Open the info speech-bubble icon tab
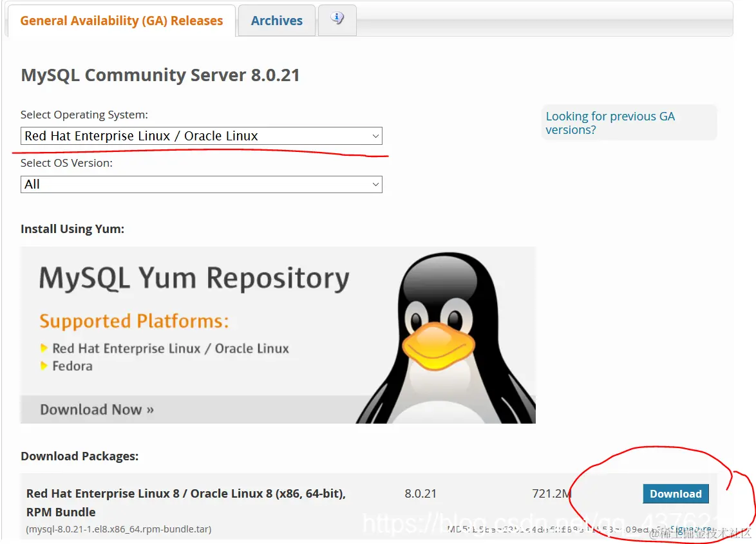The height and width of the screenshot is (544, 756). 337,19
